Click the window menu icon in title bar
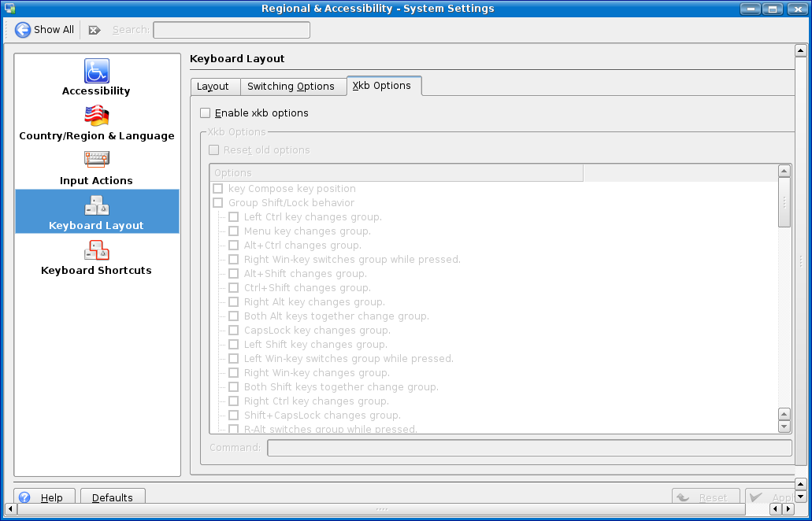This screenshot has width=812, height=521. (x=10, y=9)
